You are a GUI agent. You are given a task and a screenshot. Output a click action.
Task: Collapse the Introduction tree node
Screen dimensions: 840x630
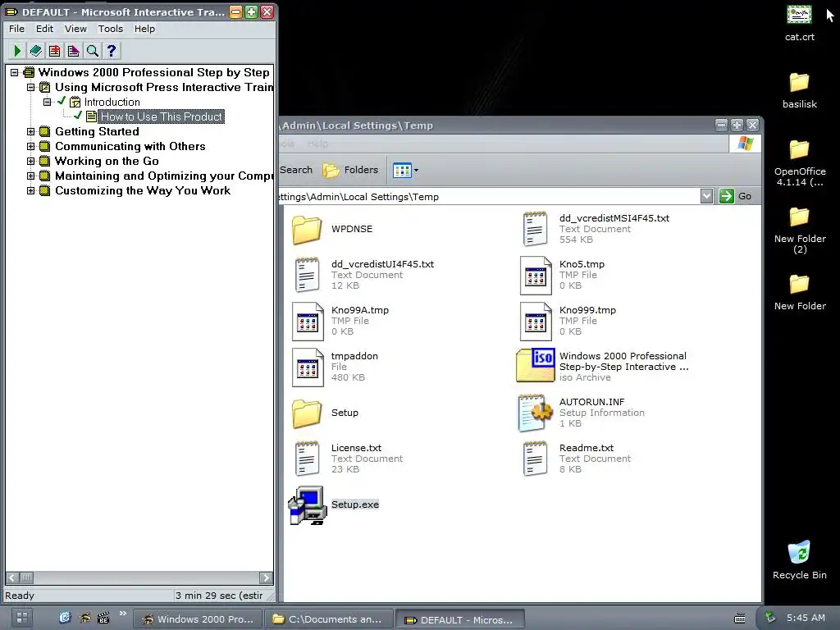pos(47,102)
